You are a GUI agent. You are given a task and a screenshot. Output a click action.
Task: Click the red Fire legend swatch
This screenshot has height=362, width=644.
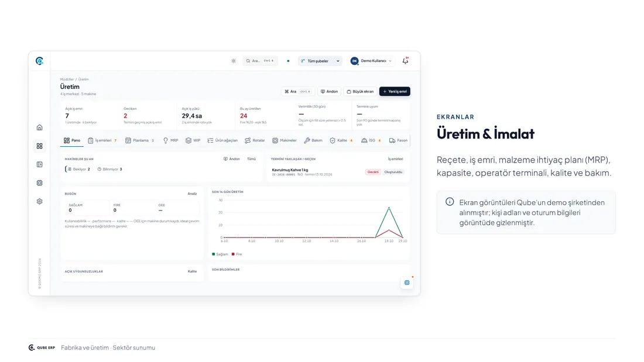click(233, 254)
